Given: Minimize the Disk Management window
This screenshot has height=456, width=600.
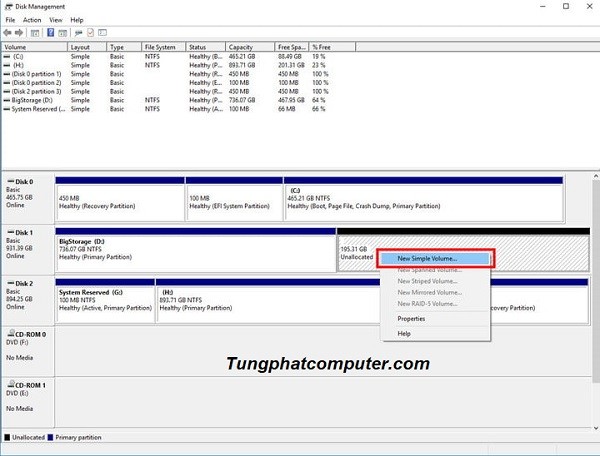Looking at the screenshot, I should click(x=543, y=7).
